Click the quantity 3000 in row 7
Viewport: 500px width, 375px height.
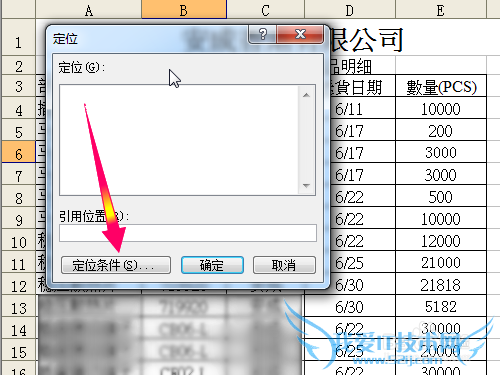click(x=441, y=174)
